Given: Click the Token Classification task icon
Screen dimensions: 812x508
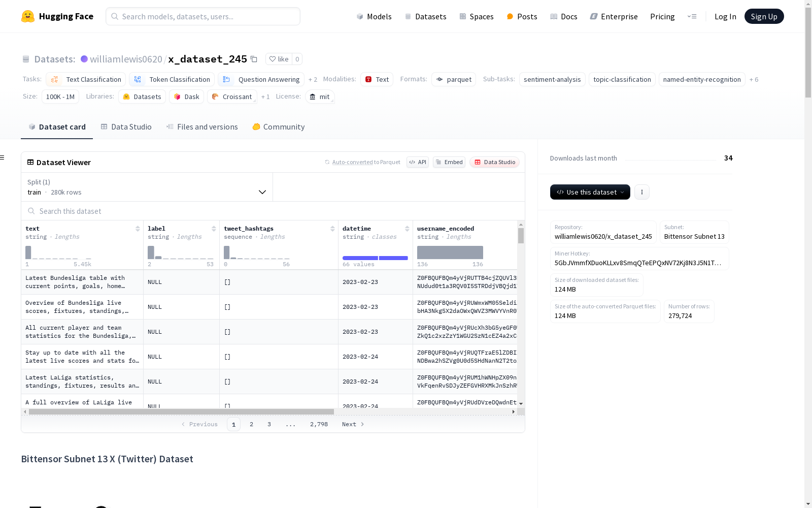Looking at the screenshot, I should click(138, 79).
